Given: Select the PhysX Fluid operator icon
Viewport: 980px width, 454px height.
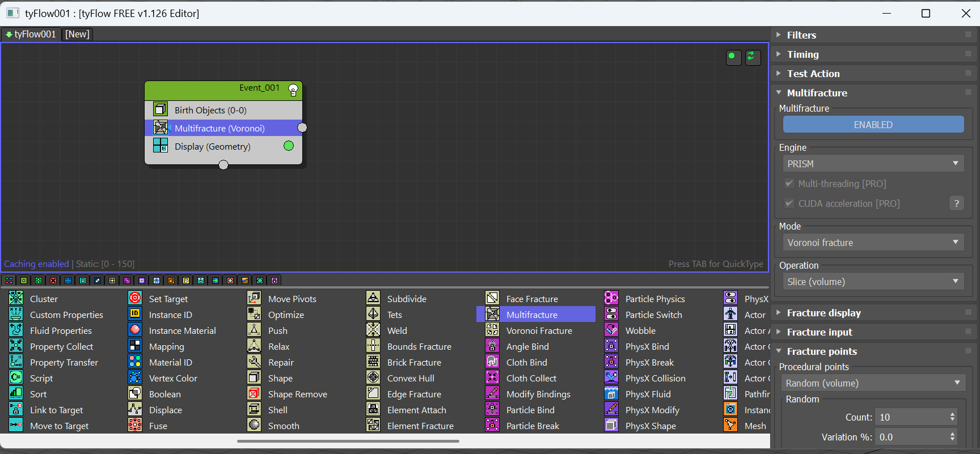Looking at the screenshot, I should tap(611, 393).
